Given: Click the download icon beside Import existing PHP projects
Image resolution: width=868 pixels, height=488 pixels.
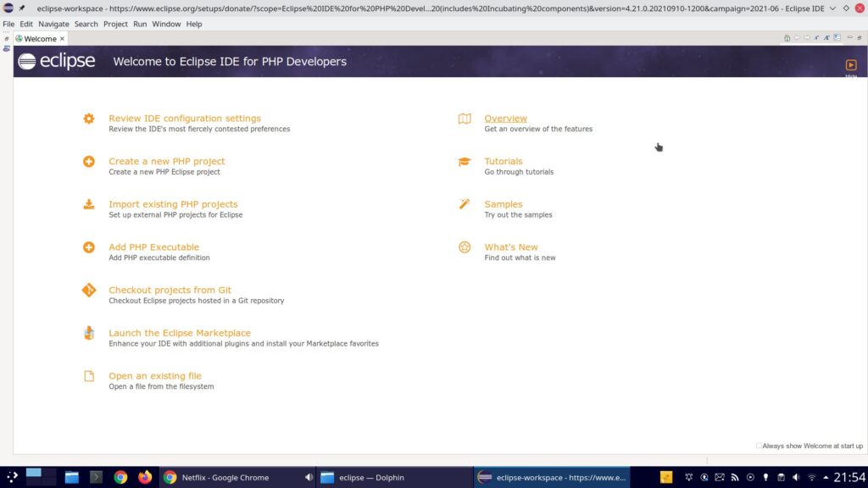Looking at the screenshot, I should (x=88, y=204).
